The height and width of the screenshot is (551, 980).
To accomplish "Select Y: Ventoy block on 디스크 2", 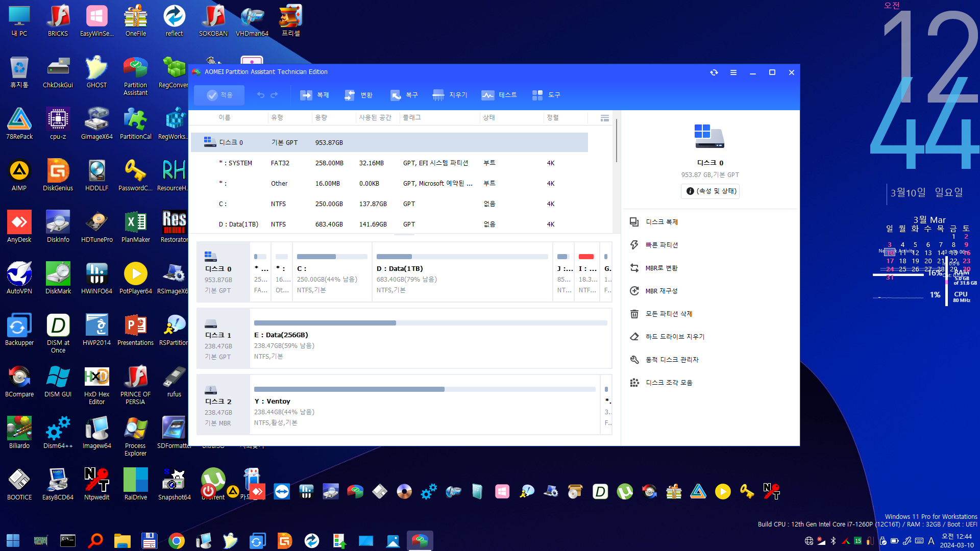I will click(x=425, y=405).
